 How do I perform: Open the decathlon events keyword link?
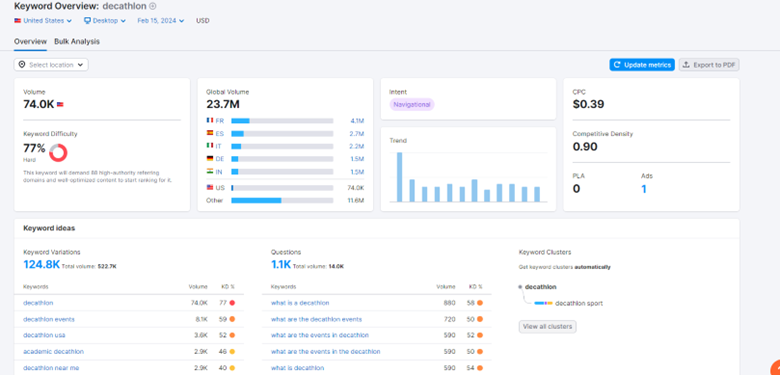coord(49,319)
